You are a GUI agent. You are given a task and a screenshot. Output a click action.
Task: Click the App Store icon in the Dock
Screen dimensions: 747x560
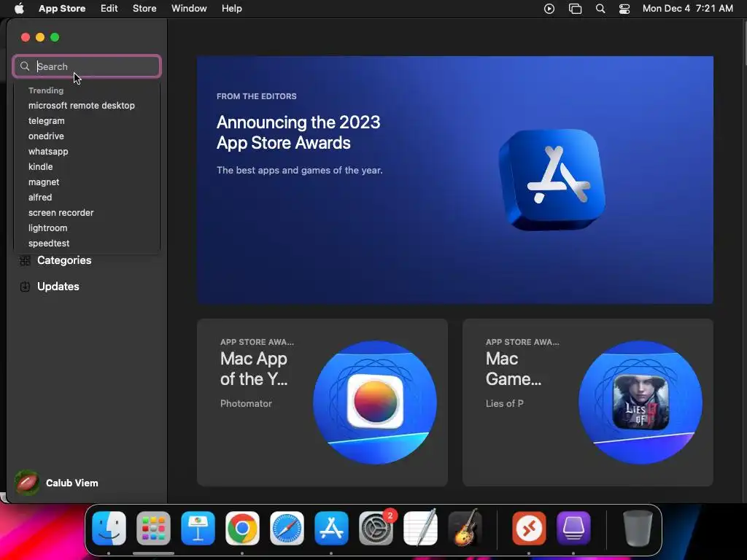click(x=332, y=529)
